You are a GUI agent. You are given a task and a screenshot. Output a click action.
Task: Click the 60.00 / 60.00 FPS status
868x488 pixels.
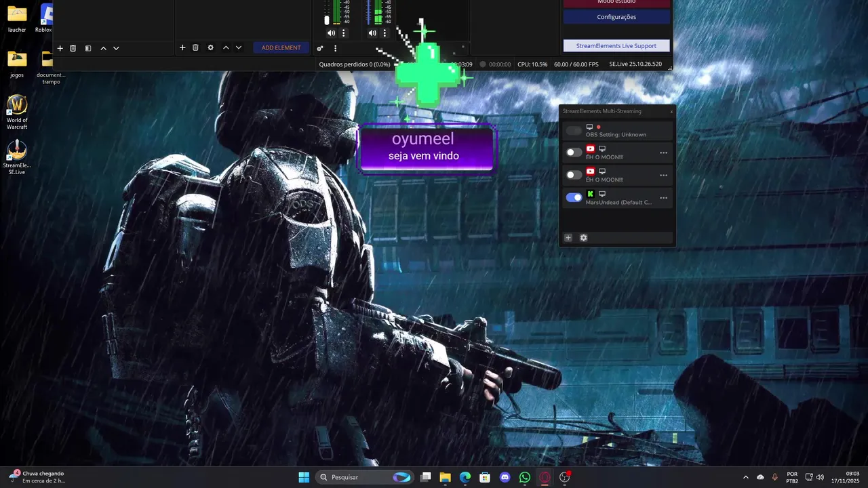(576, 64)
